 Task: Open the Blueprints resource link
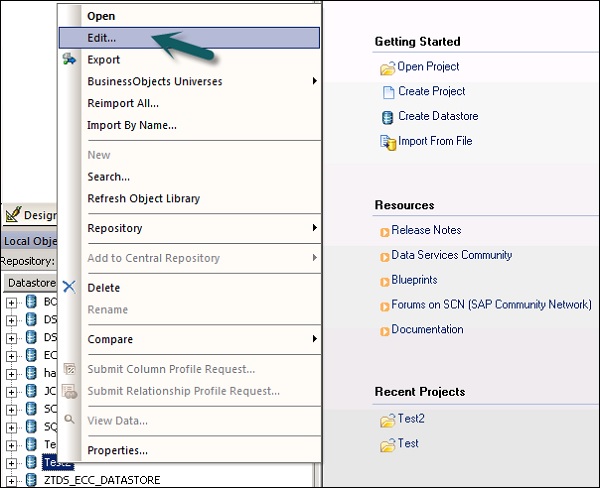coord(414,280)
